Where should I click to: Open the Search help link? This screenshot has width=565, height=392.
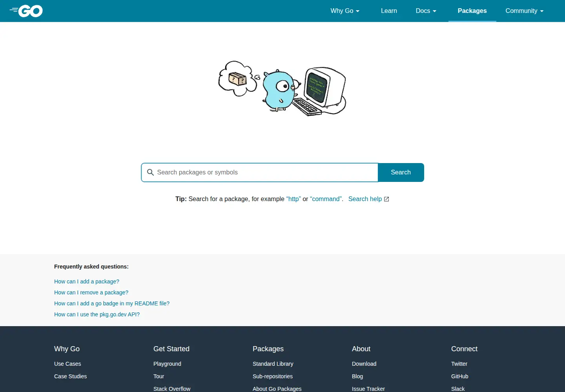tap(365, 199)
